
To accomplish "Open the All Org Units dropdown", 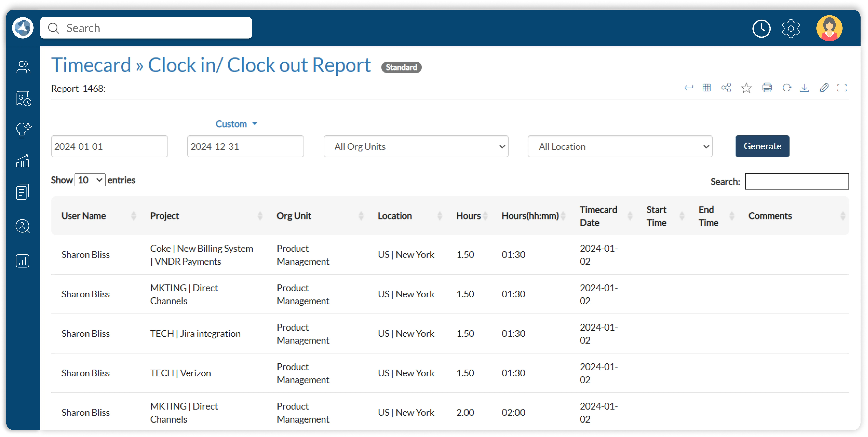I will 416,146.
